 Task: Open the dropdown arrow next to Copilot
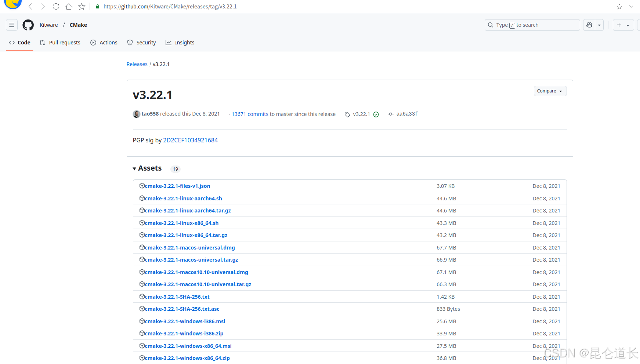coord(599,25)
